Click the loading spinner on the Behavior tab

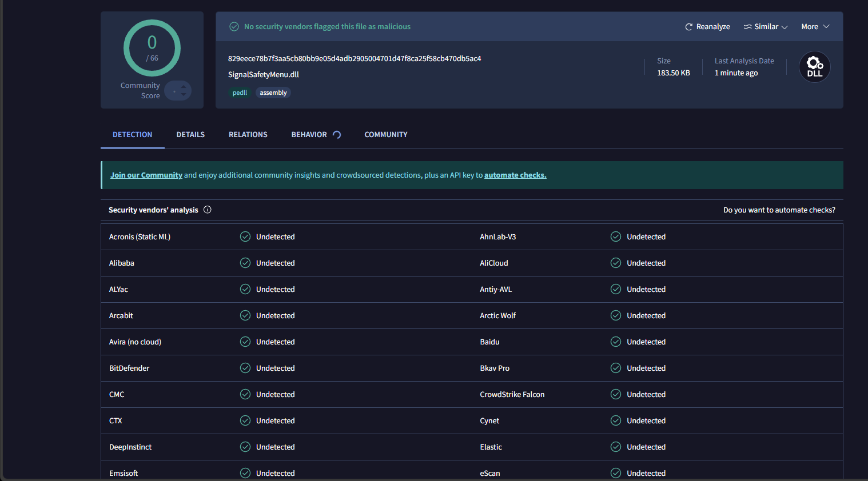337,134
